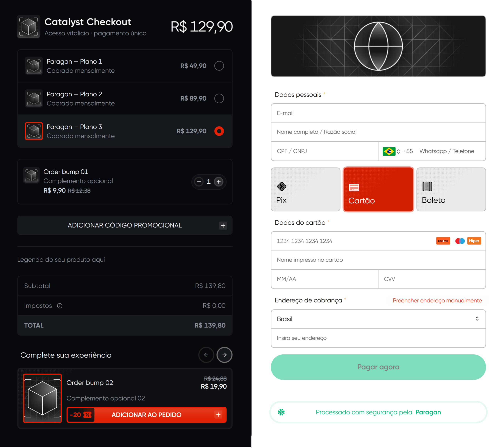Click the Paragan green asterisk logo
Screen dimensions: 503x448
pos(281,412)
